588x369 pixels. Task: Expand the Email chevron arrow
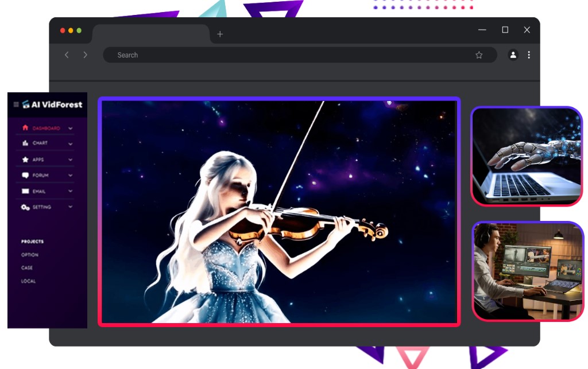tap(71, 191)
